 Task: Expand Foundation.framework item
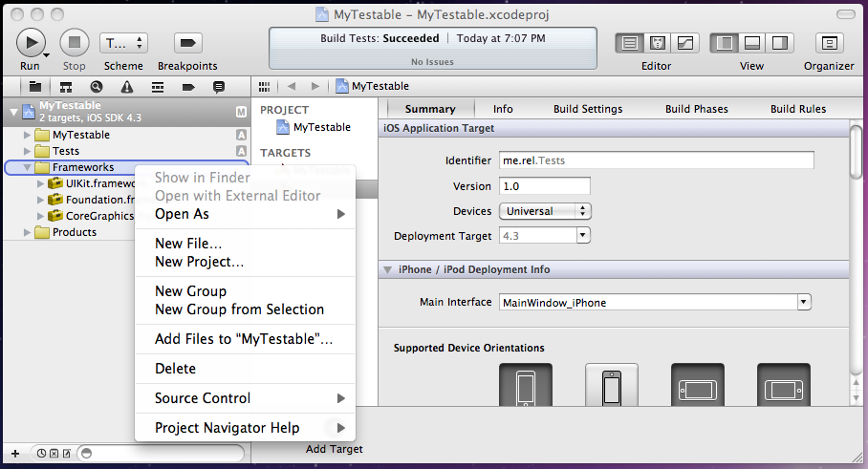pyautogui.click(x=40, y=200)
